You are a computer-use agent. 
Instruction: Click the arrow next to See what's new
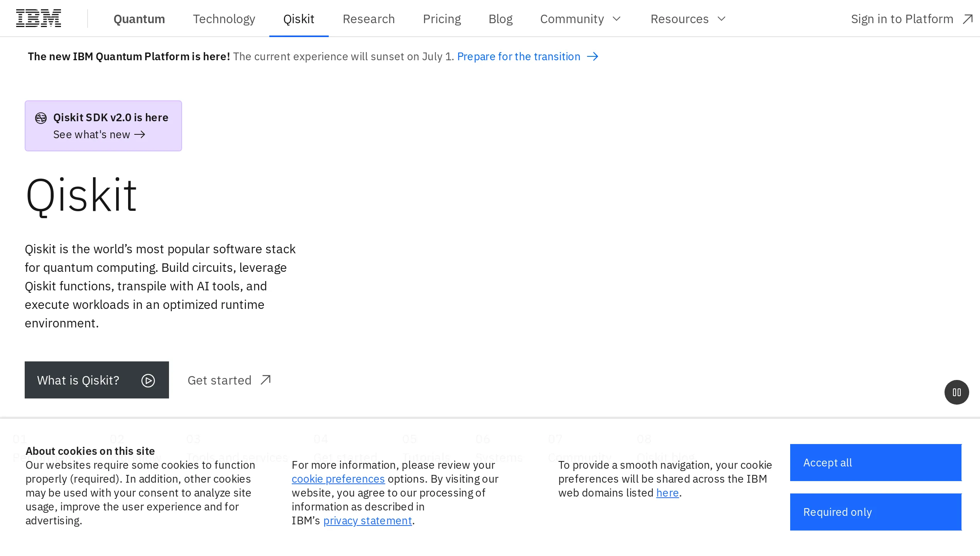(x=140, y=134)
